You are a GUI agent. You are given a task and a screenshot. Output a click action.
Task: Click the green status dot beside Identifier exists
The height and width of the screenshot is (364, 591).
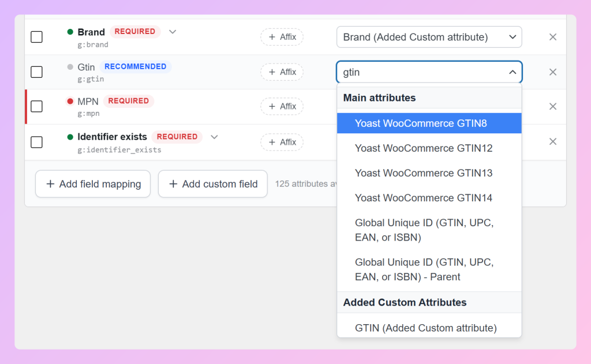(70, 137)
